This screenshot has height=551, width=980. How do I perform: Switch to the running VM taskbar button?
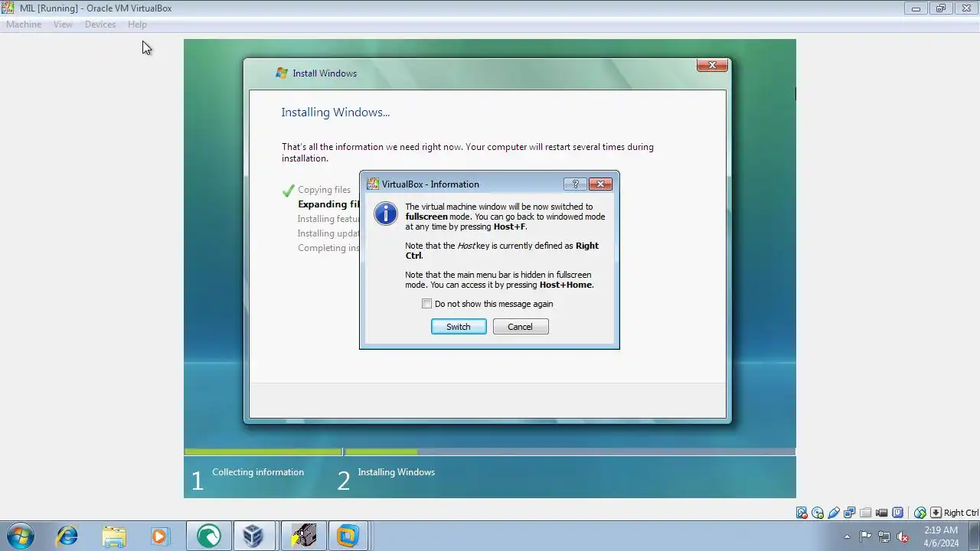tap(303, 536)
